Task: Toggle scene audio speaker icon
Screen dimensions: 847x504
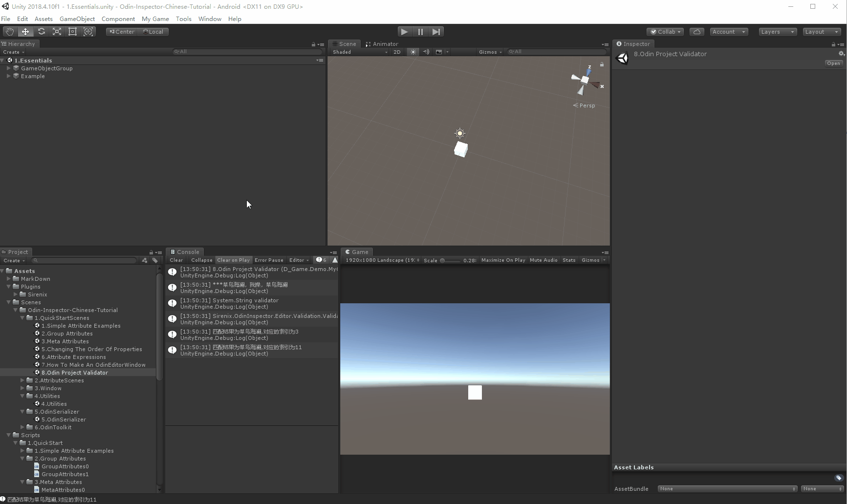Action: pyautogui.click(x=426, y=52)
